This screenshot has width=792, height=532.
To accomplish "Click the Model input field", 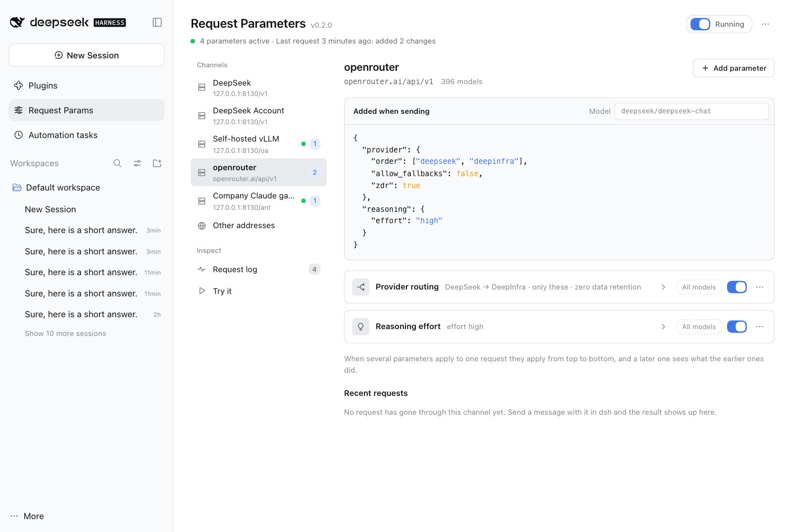I will pyautogui.click(x=692, y=111).
